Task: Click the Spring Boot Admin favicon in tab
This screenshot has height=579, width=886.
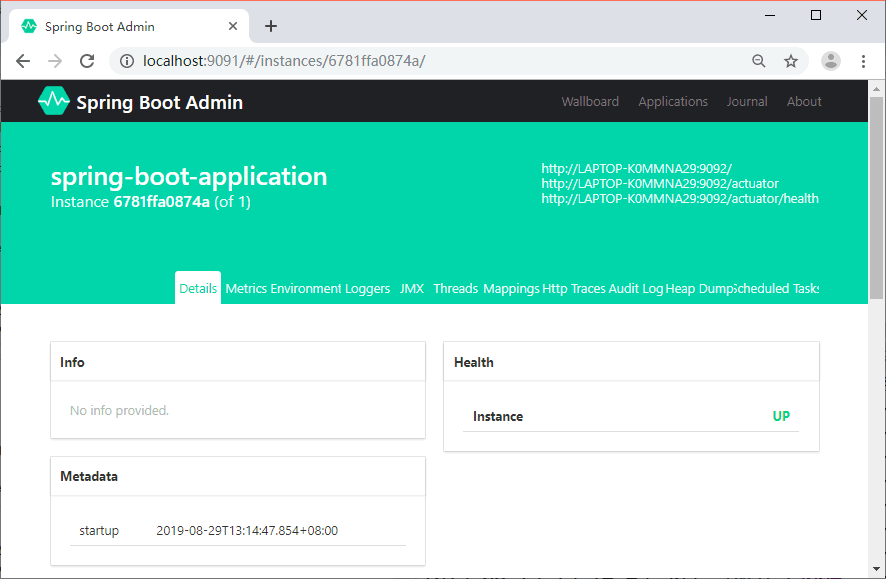Action: pos(29,26)
